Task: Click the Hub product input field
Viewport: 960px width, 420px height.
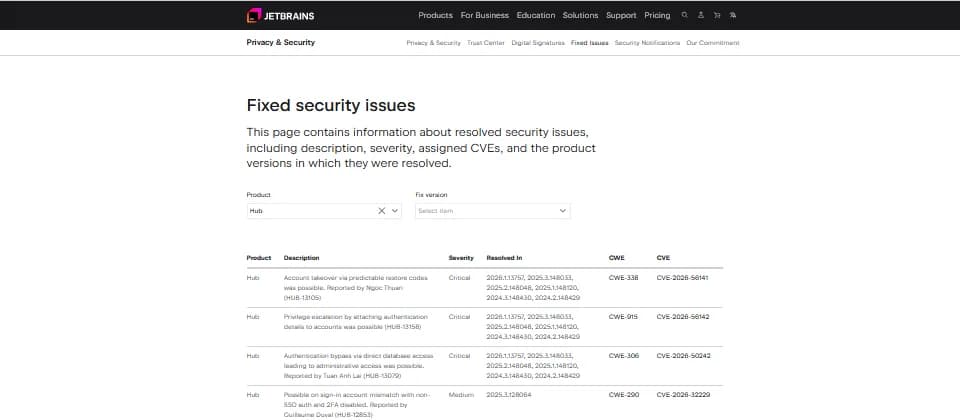Action: (x=324, y=211)
